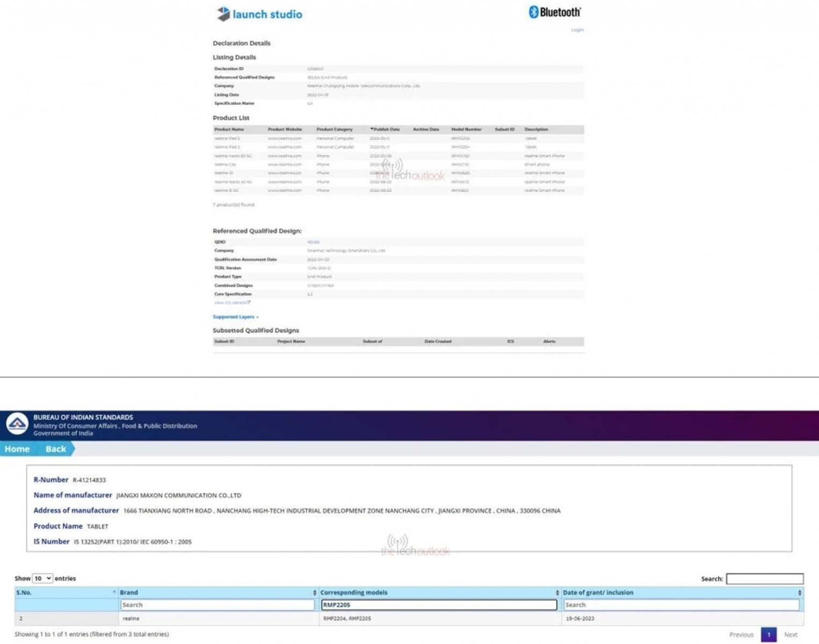Click the launch studio logo
Viewport: 819px width, 644px height.
click(259, 14)
